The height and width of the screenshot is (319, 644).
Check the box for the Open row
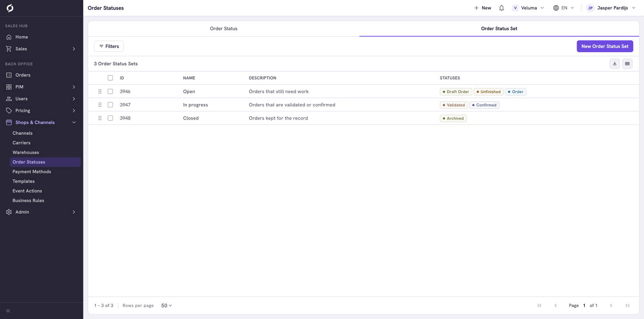(110, 91)
